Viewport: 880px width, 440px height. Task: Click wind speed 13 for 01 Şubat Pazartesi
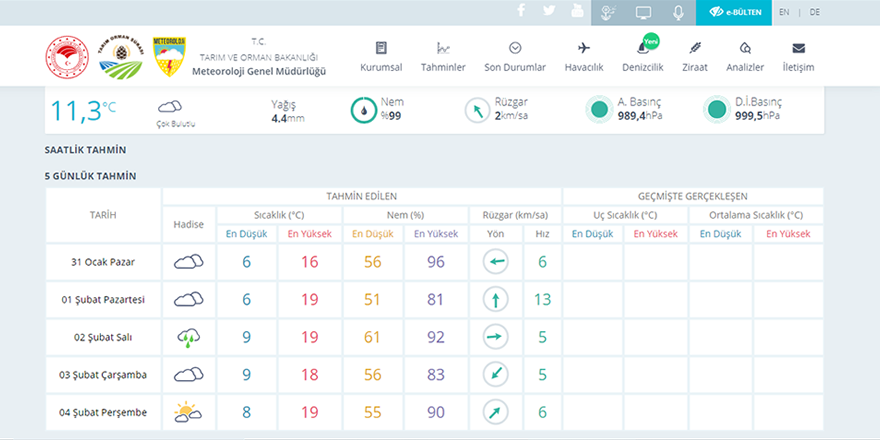click(x=542, y=299)
